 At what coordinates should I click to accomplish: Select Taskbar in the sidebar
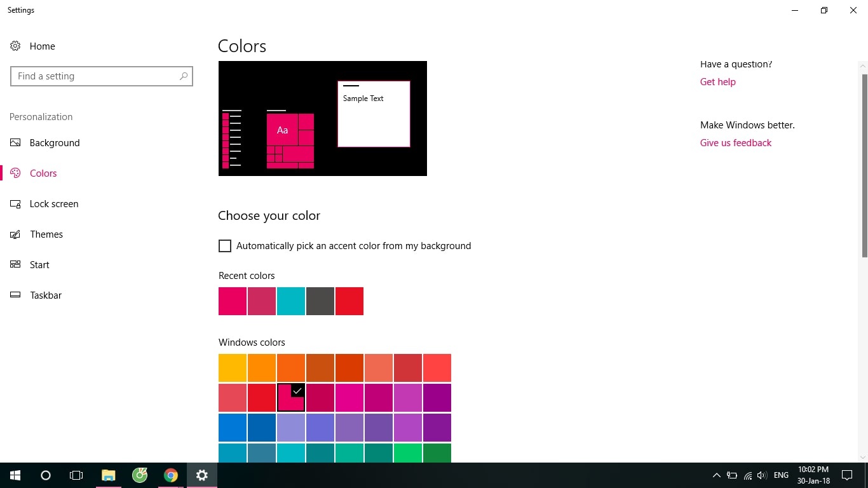[46, 295]
